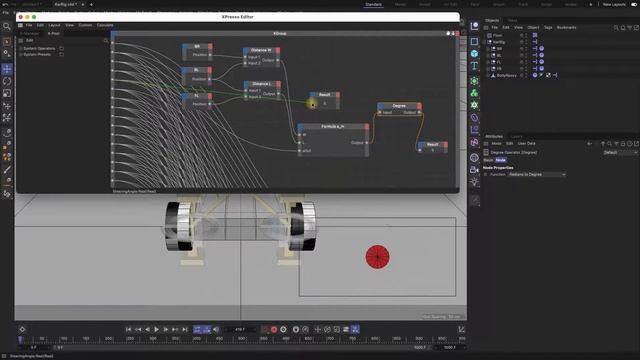Select the Degree node title in XPresso

[399, 106]
